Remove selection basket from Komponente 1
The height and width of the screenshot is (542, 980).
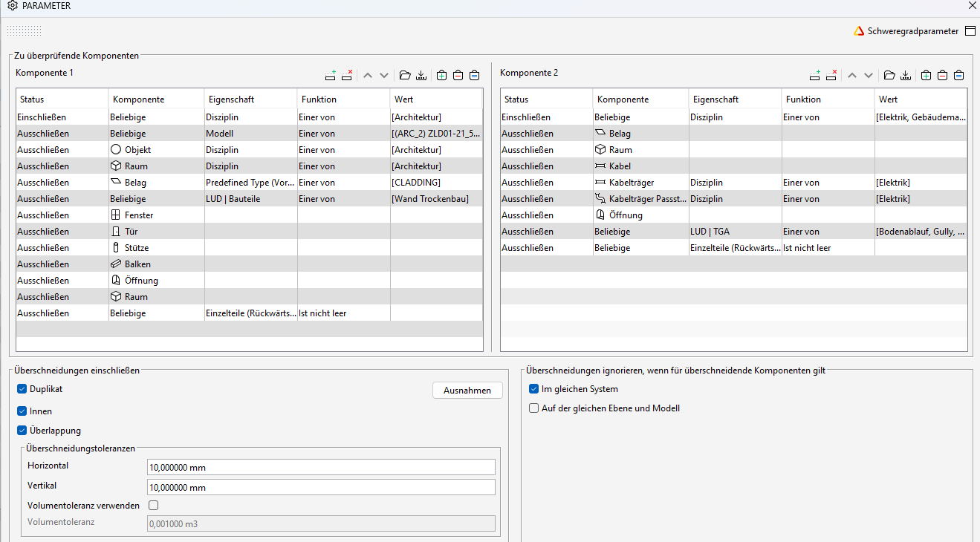(x=458, y=75)
